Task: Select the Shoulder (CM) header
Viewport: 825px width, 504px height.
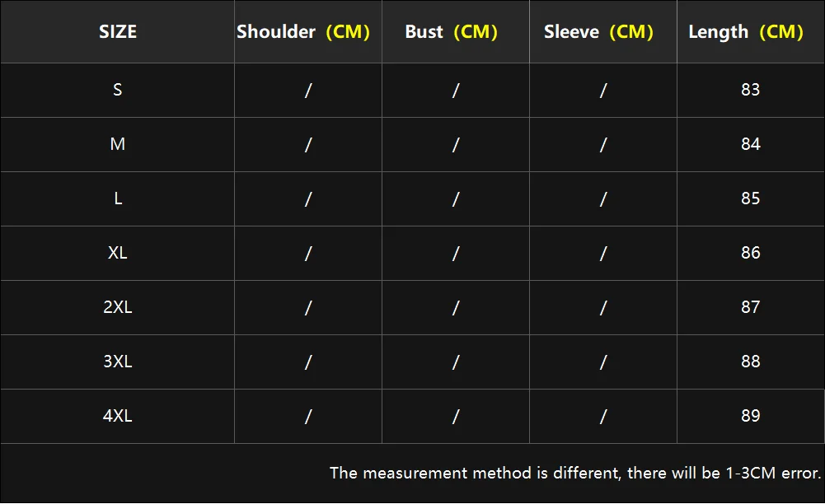Action: (x=303, y=31)
